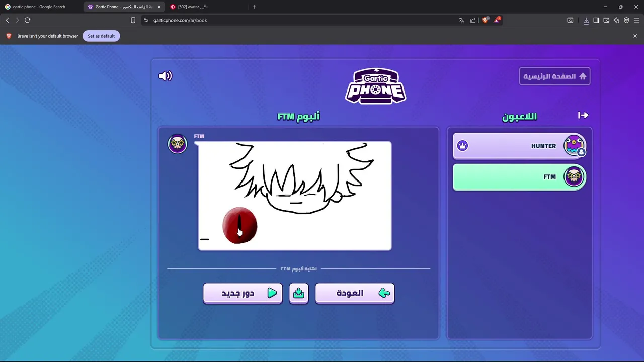The image size is (644, 362).
Task: Go back to the previous page
Action: (x=7, y=20)
